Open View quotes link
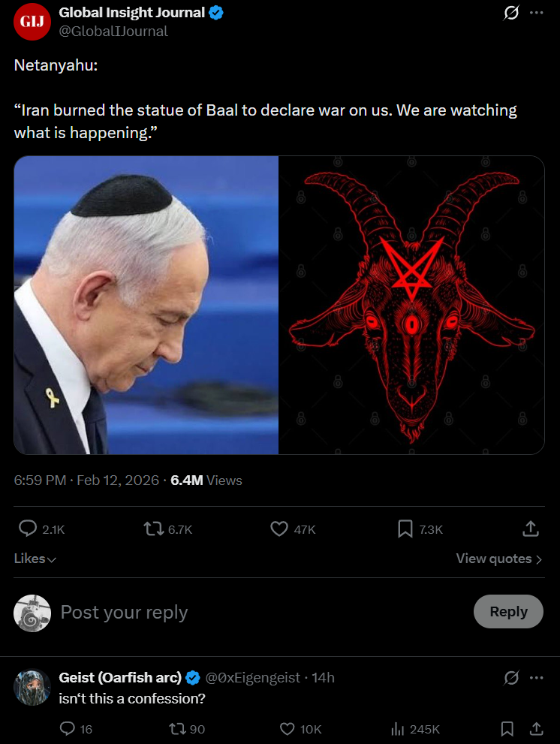Image resolution: width=560 pixels, height=744 pixels. coord(498,559)
